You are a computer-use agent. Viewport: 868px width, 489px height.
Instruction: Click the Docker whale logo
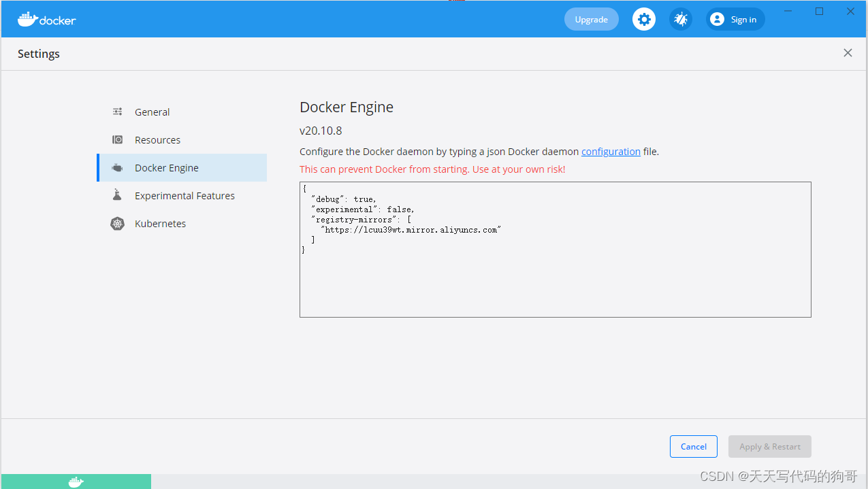46,19
